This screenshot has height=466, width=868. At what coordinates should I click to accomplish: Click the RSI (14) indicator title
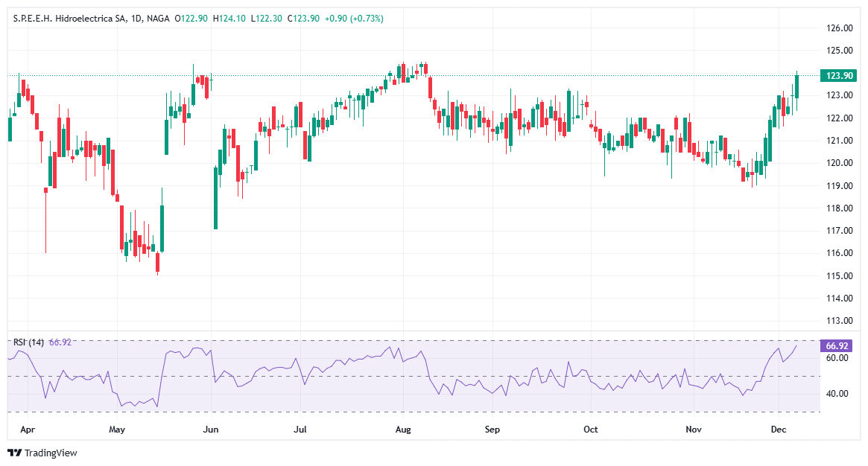click(28, 342)
